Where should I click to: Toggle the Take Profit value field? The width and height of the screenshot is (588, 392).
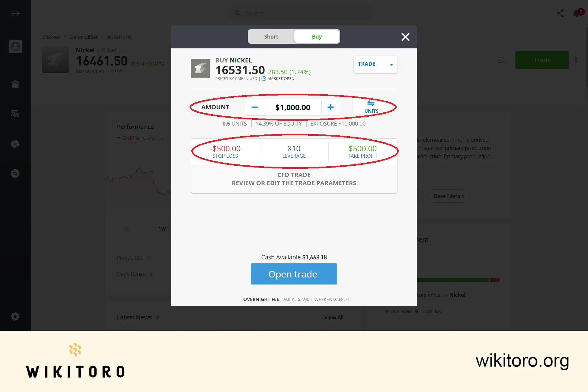click(x=362, y=151)
